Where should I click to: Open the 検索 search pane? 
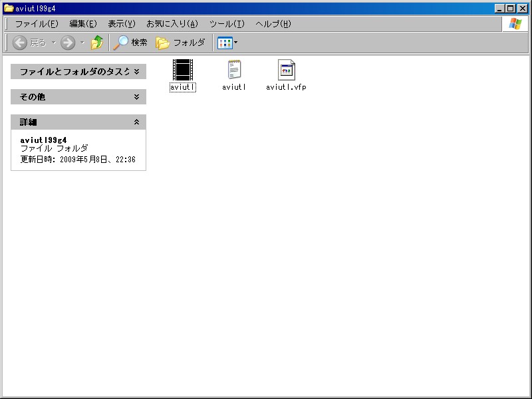tap(130, 43)
